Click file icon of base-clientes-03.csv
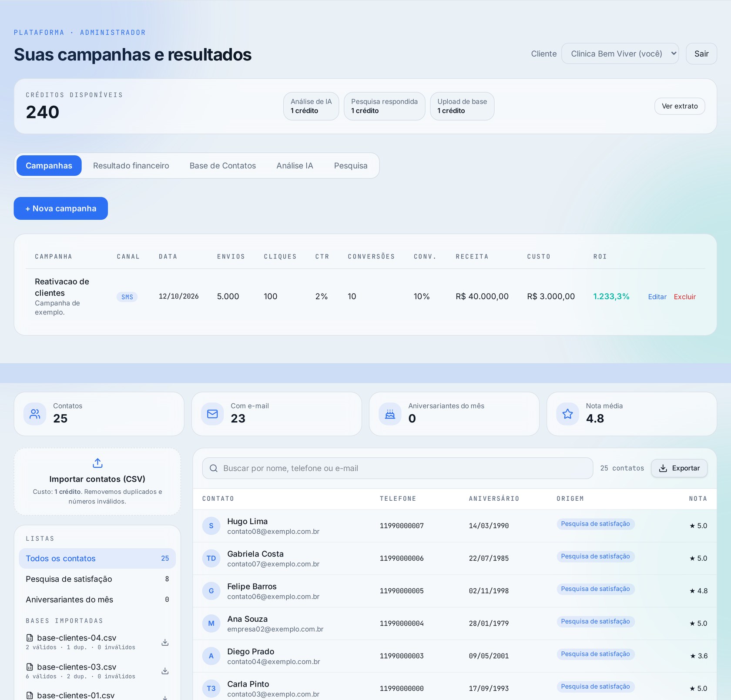731x700 pixels. click(x=30, y=667)
